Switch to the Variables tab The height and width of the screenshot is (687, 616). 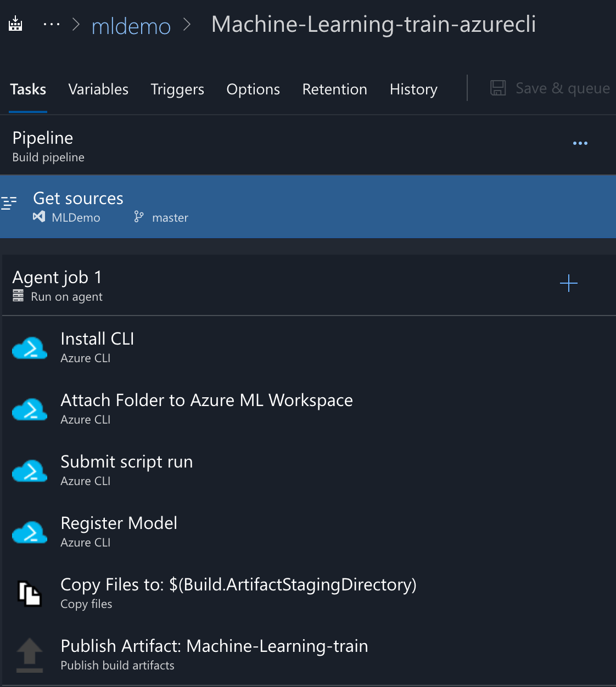[98, 89]
